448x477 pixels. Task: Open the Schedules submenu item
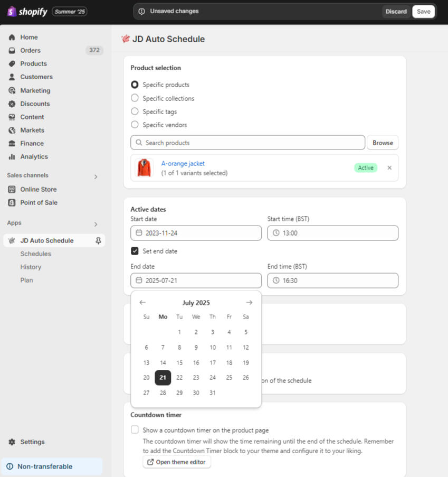click(x=36, y=254)
